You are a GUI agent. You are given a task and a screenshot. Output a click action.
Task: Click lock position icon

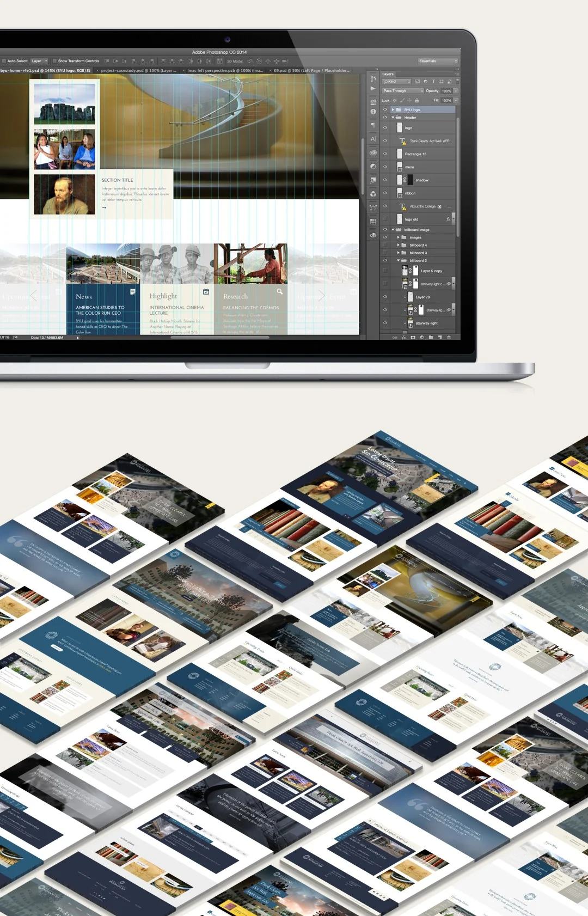point(409,100)
